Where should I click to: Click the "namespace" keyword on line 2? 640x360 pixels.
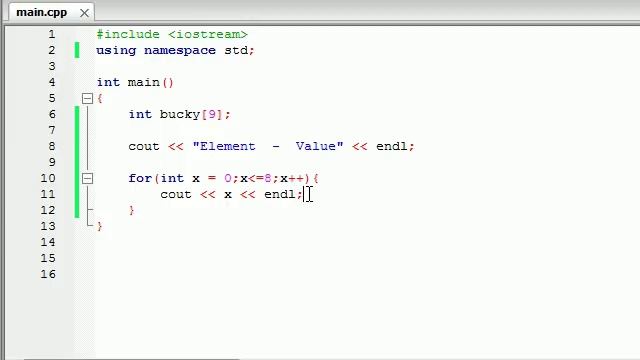click(x=180, y=51)
